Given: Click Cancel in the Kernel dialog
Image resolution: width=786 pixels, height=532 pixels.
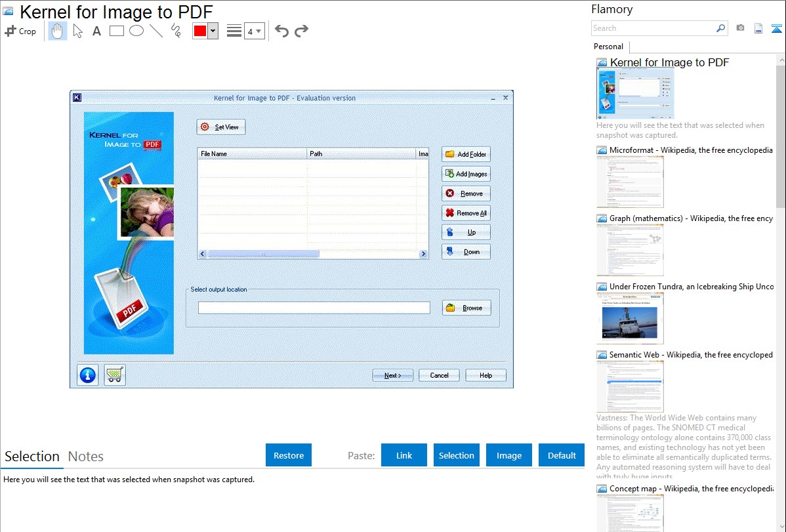Looking at the screenshot, I should [x=439, y=375].
